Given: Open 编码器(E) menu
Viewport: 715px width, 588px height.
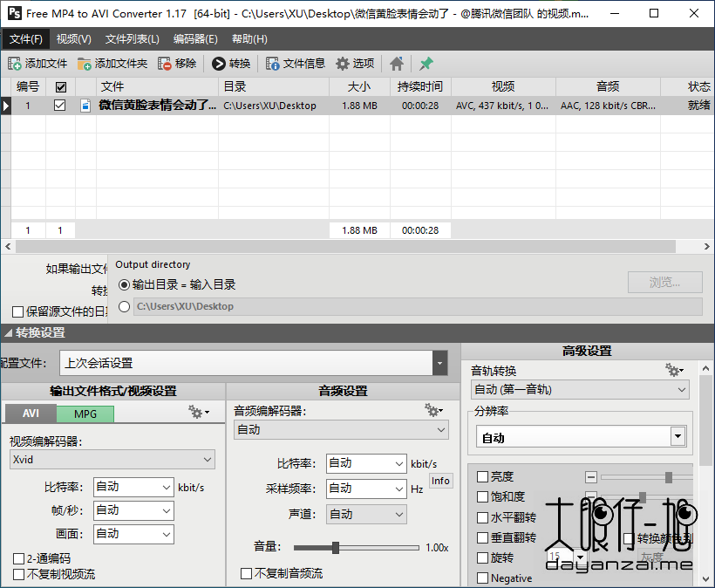Looking at the screenshot, I should [195, 39].
